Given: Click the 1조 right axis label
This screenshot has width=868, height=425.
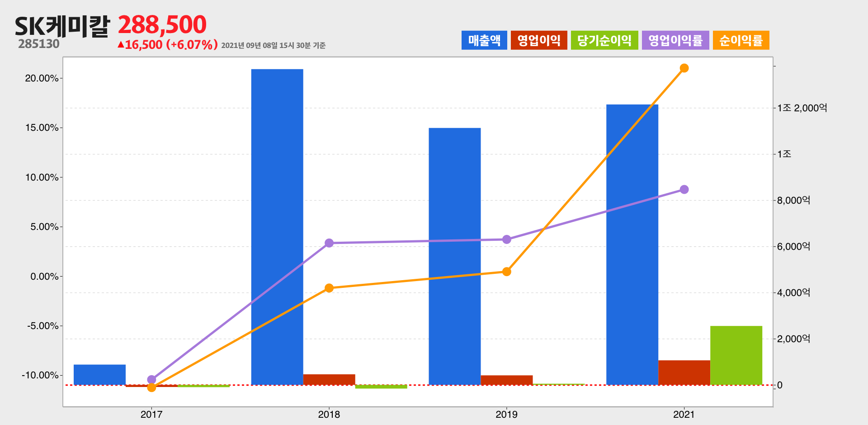Looking at the screenshot, I should (784, 154).
